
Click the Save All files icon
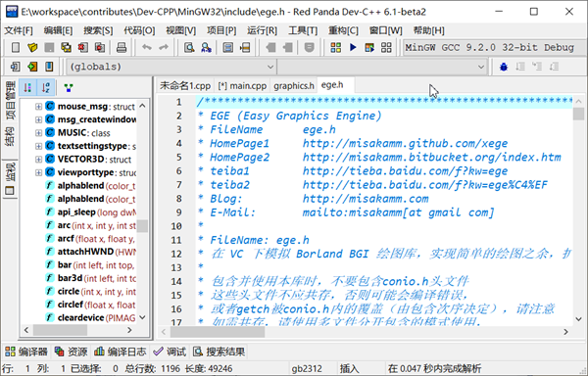pos(66,48)
